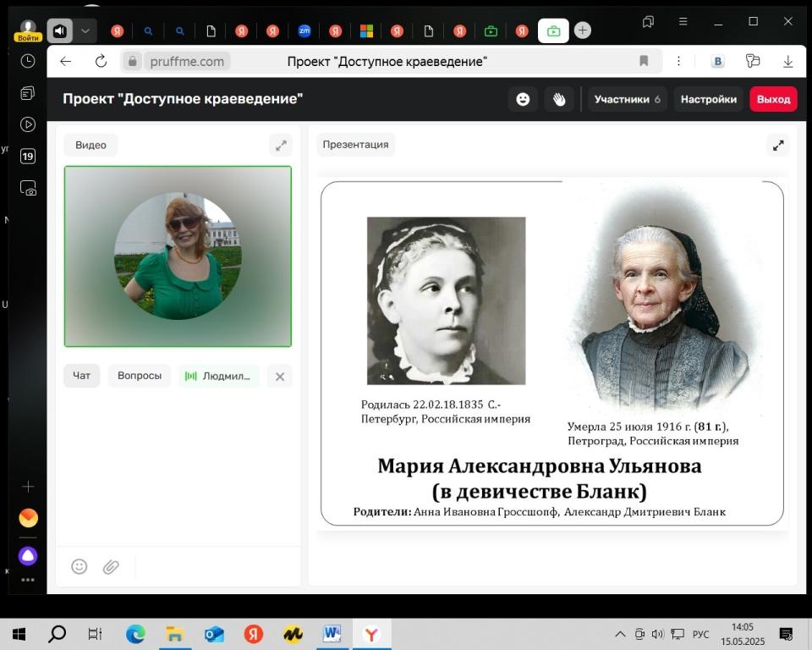Click the padlock site security icon
Viewport: 812px width, 650px height.
(132, 61)
